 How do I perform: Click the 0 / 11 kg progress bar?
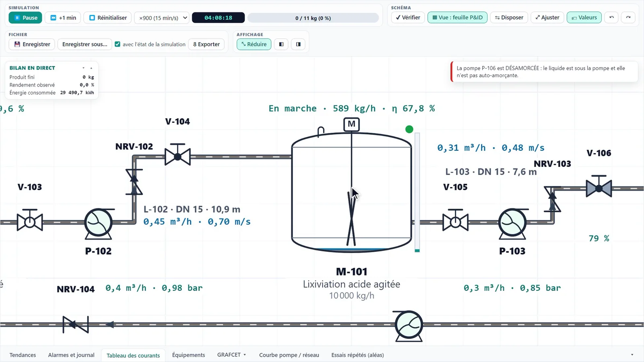pyautogui.click(x=313, y=18)
